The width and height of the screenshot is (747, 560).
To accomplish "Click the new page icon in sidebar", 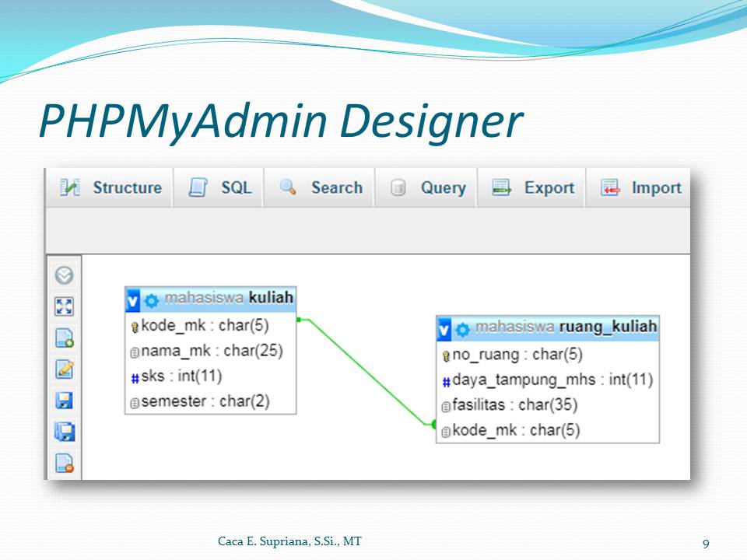I will click(65, 338).
